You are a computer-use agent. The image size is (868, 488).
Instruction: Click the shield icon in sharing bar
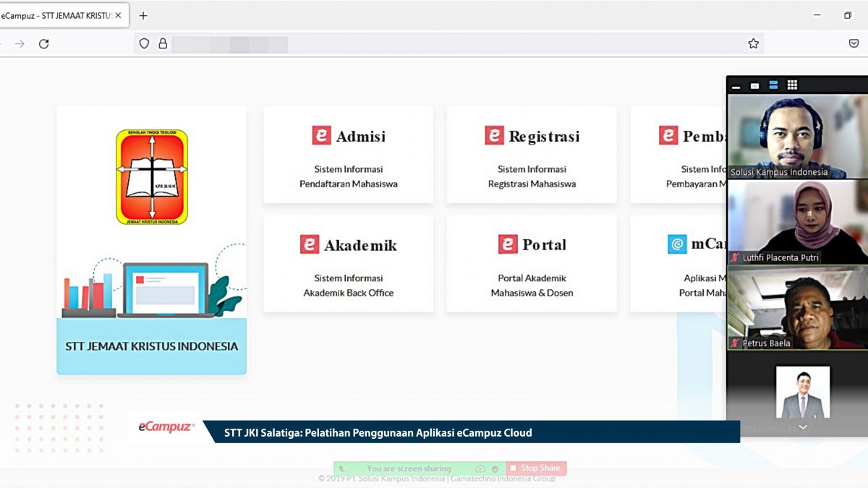pos(495,469)
